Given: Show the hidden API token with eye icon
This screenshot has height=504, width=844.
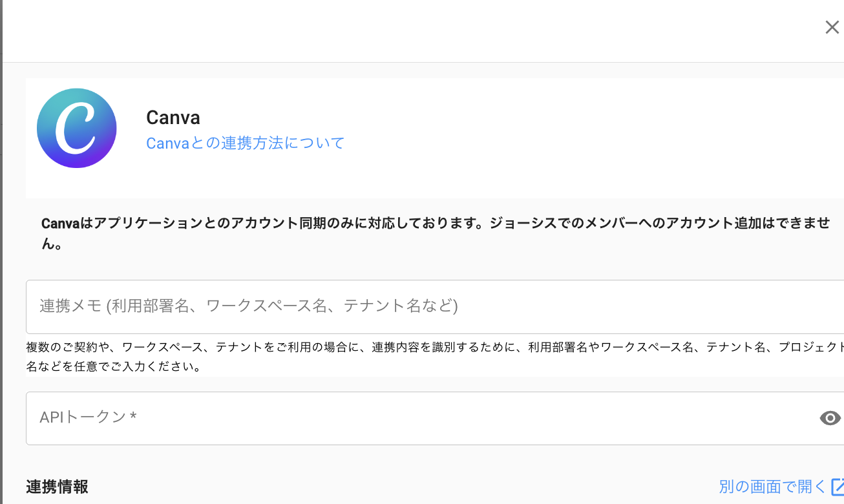Looking at the screenshot, I should click(830, 418).
